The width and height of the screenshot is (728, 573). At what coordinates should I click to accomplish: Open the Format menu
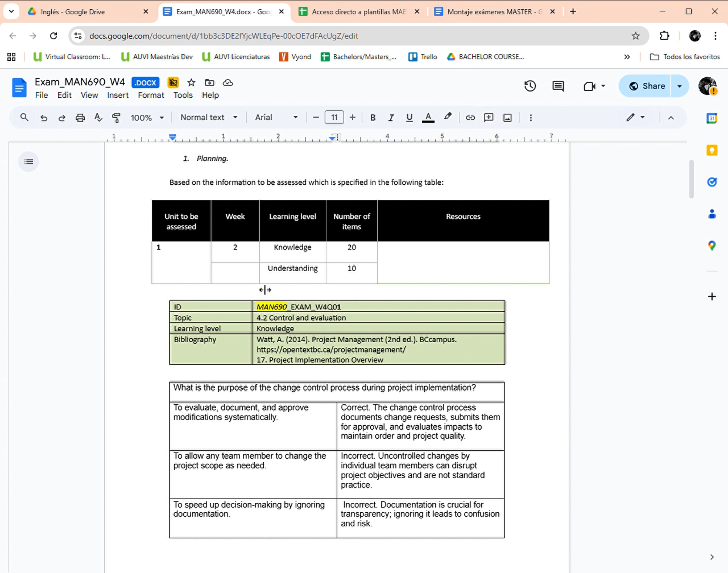click(151, 95)
